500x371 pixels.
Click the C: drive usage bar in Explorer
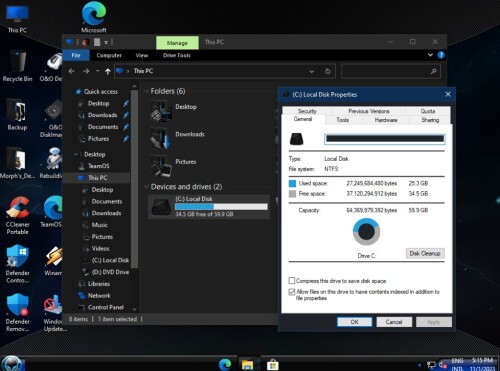click(x=221, y=207)
